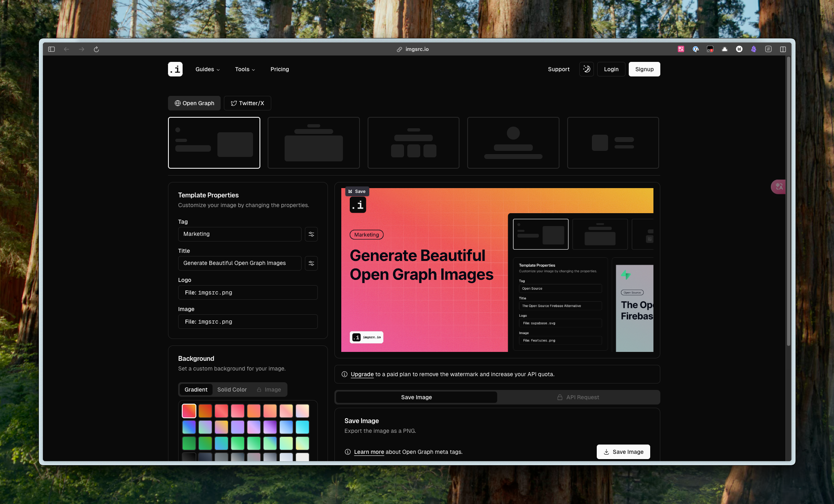This screenshot has width=834, height=504.
Task: Click the Login button
Action: tap(611, 69)
